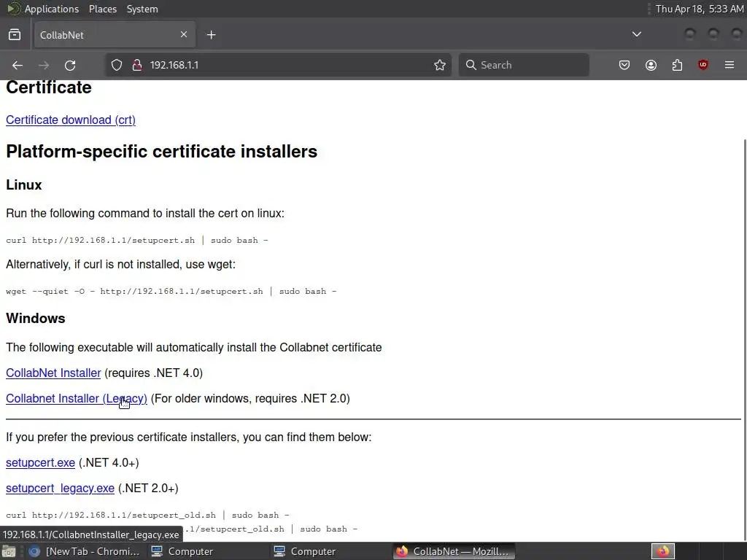
Task: Click the Linux section heading
Action: tap(24, 184)
